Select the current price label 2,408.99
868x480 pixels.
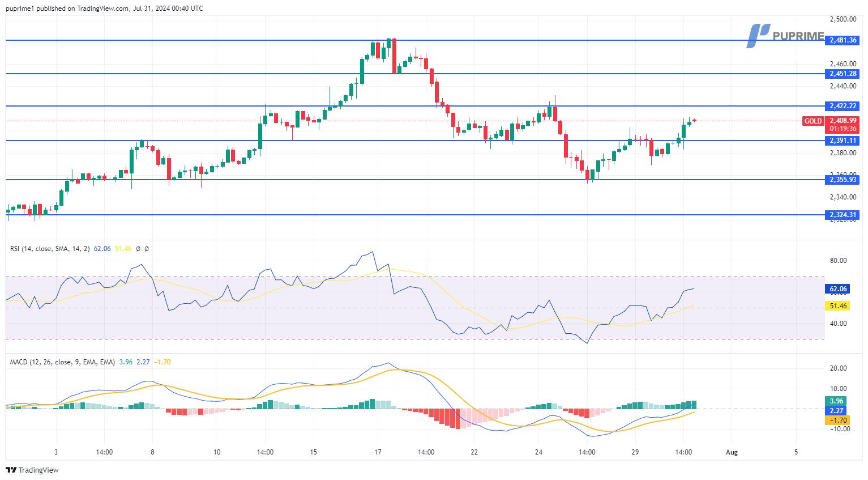[843, 121]
